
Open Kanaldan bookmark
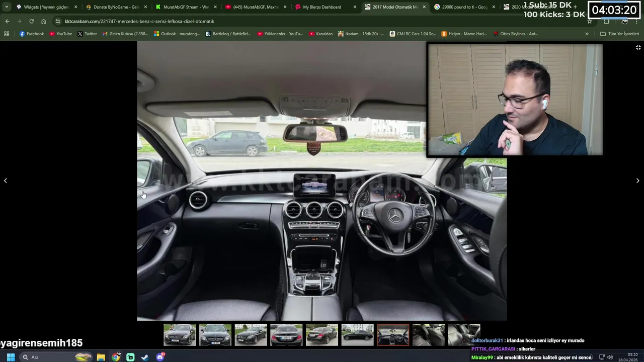pos(320,34)
